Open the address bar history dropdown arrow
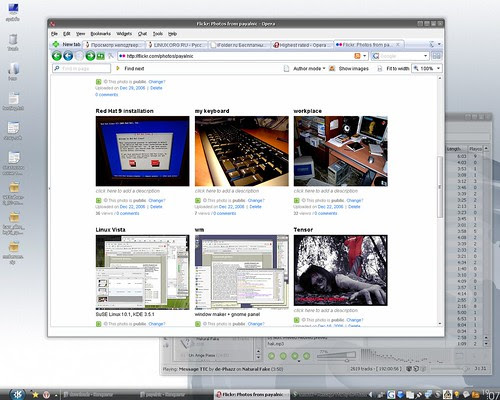This screenshot has width=500, height=400. [365, 56]
